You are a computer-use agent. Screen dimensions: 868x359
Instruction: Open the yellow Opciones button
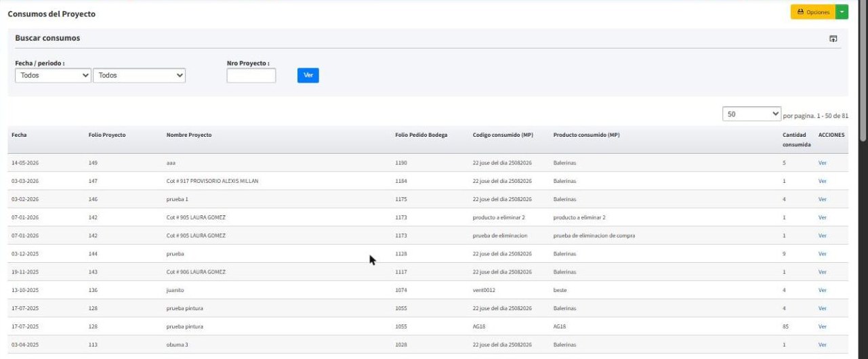tap(812, 12)
